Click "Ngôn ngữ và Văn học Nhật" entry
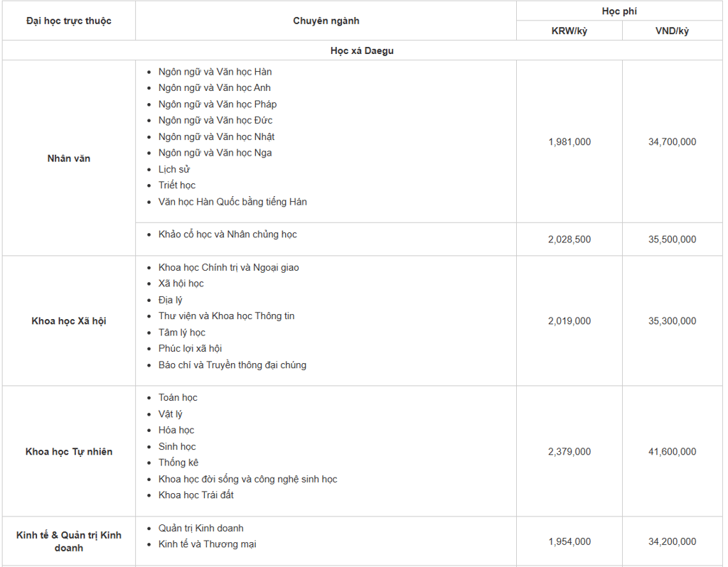The image size is (728, 567). (216, 136)
